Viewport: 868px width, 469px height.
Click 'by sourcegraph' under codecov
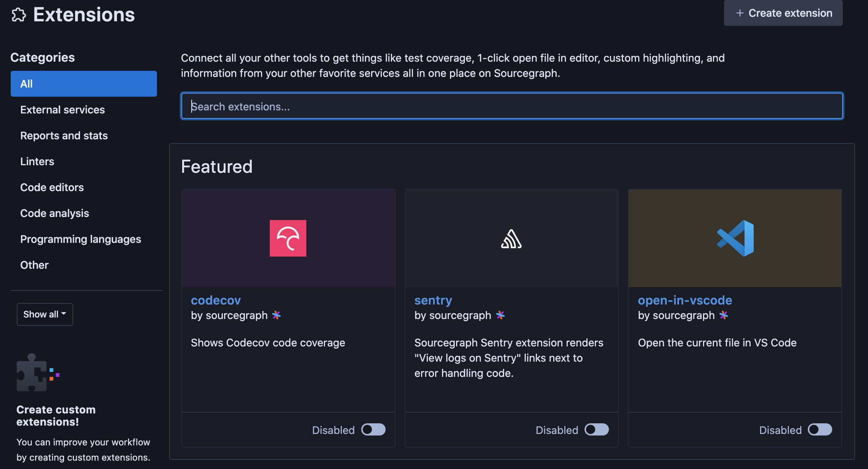[x=229, y=315]
